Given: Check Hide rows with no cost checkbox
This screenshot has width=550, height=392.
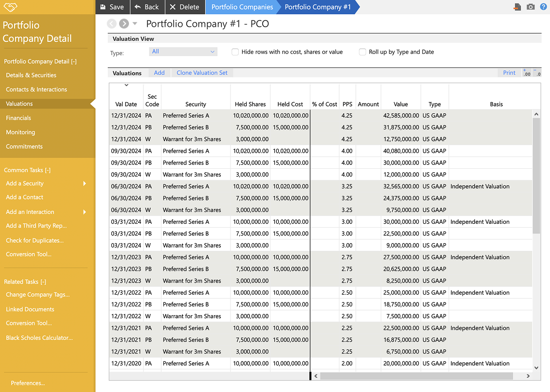Looking at the screenshot, I should point(235,52).
